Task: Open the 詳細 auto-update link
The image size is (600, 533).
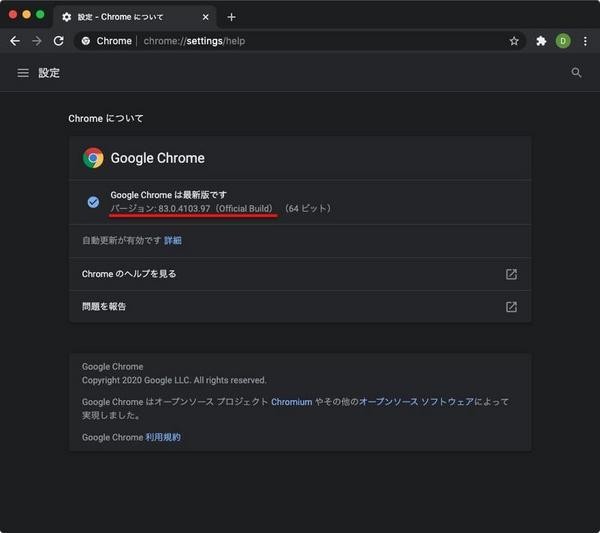Action: tap(173, 240)
